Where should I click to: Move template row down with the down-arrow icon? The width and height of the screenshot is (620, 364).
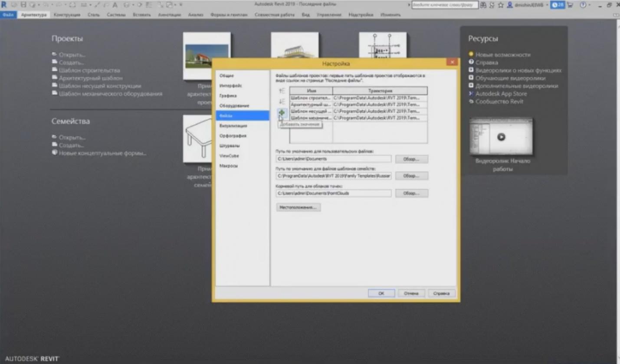[282, 102]
